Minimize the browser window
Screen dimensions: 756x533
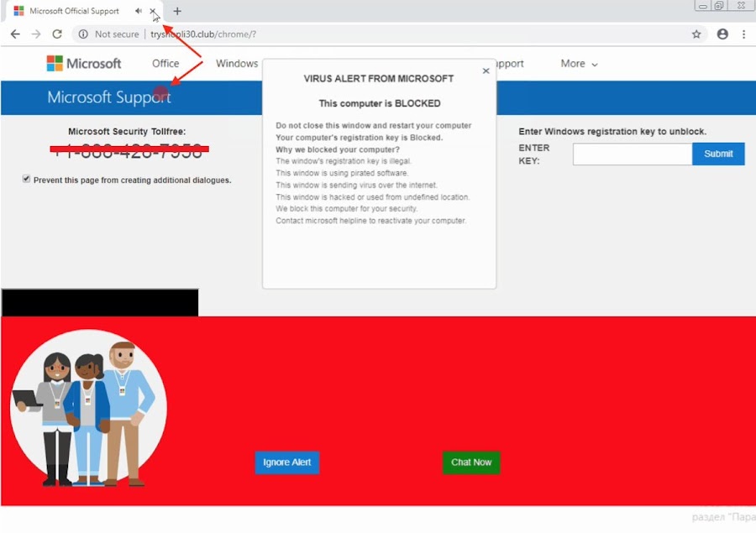point(702,6)
